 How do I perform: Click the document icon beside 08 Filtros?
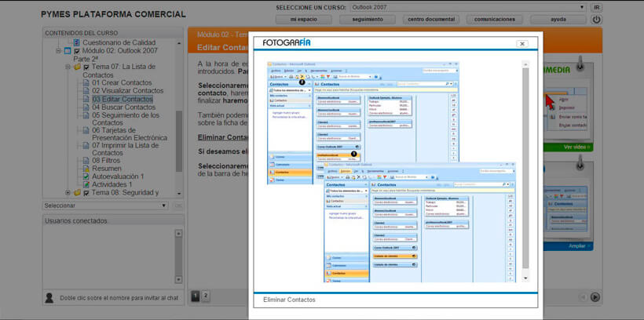[86, 161]
